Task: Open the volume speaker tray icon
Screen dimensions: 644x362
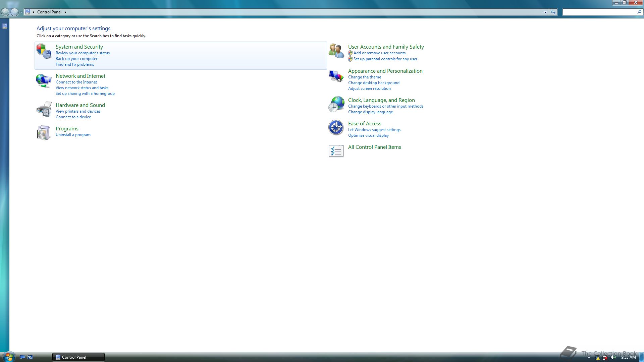Action: pyautogui.click(x=613, y=357)
